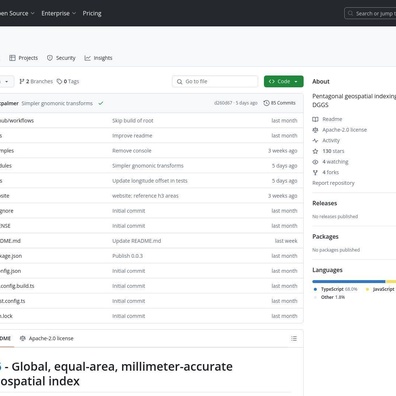Open the Update README.md commit
Screen dimensions: 396x396
coord(137,241)
